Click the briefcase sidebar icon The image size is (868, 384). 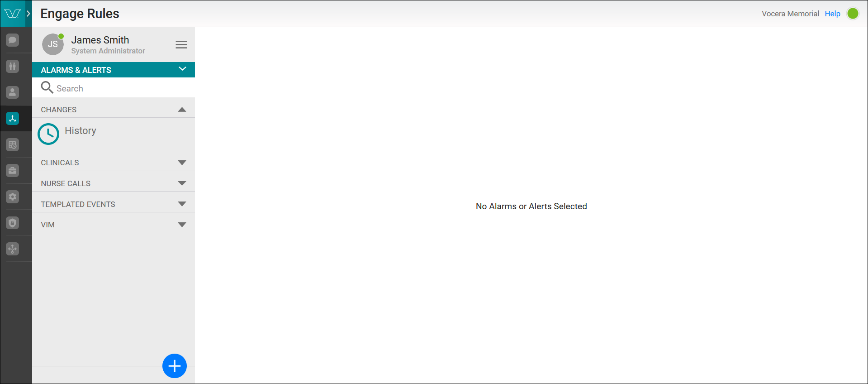coord(13,171)
